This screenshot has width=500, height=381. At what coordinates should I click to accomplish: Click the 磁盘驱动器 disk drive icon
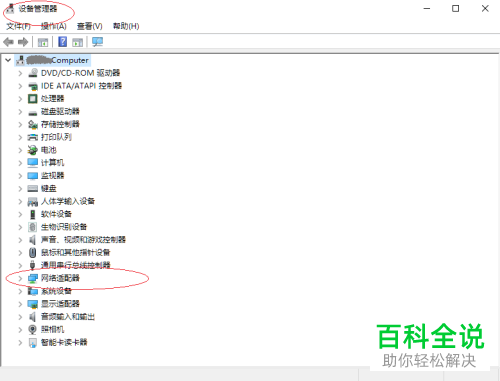pos(33,112)
